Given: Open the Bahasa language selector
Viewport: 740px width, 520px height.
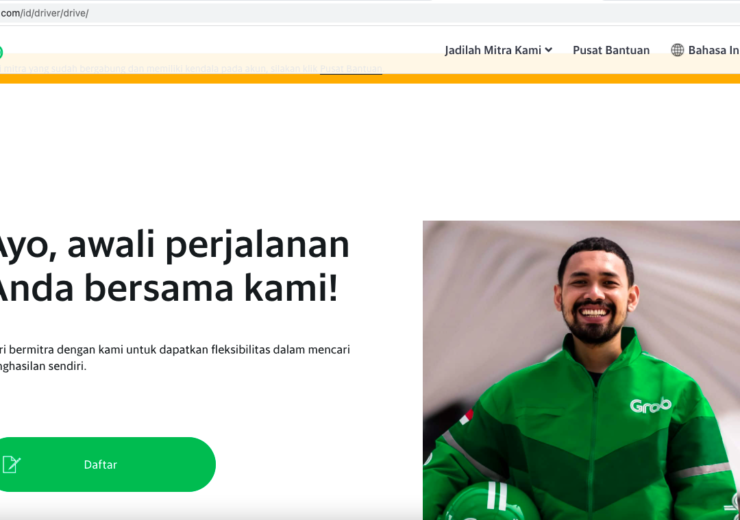Looking at the screenshot, I should (x=706, y=50).
